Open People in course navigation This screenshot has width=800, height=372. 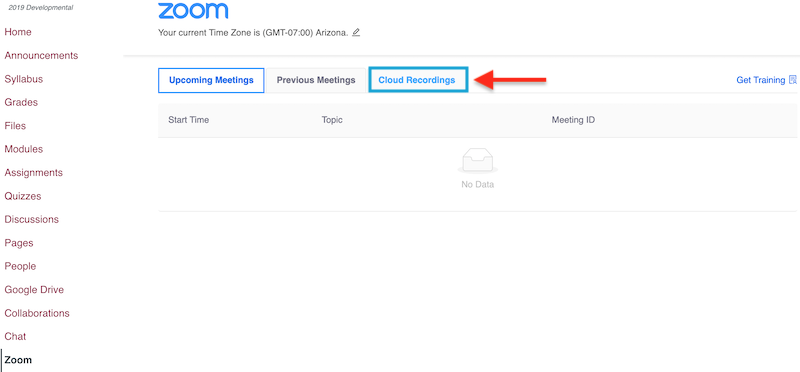coord(20,266)
